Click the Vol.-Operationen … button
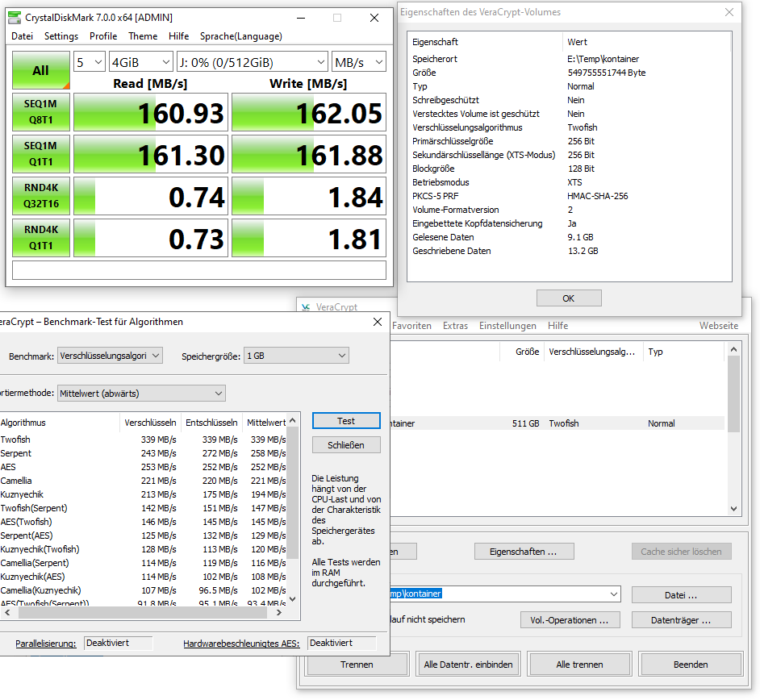 coord(570,620)
